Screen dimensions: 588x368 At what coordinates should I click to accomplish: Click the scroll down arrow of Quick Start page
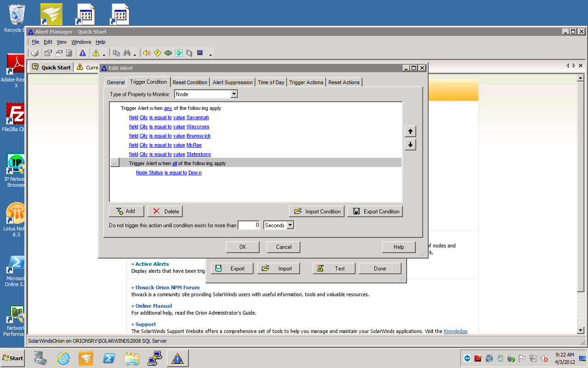coord(580,330)
